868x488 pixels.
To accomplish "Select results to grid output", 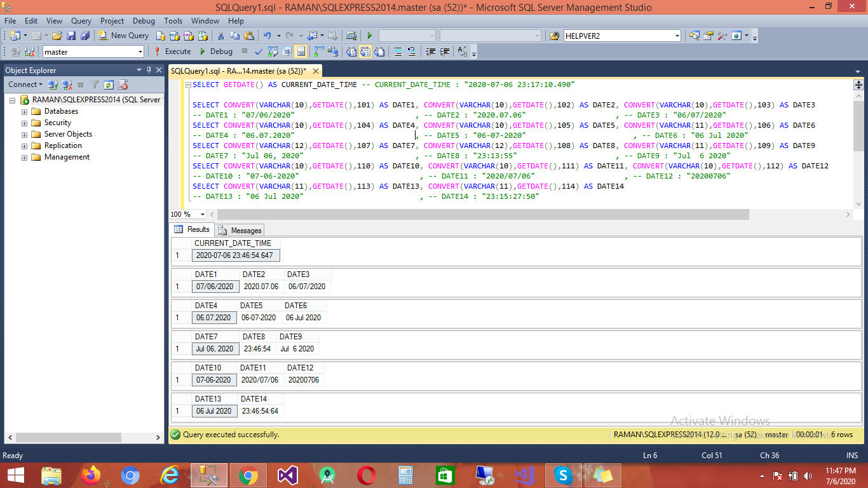I will (x=365, y=51).
